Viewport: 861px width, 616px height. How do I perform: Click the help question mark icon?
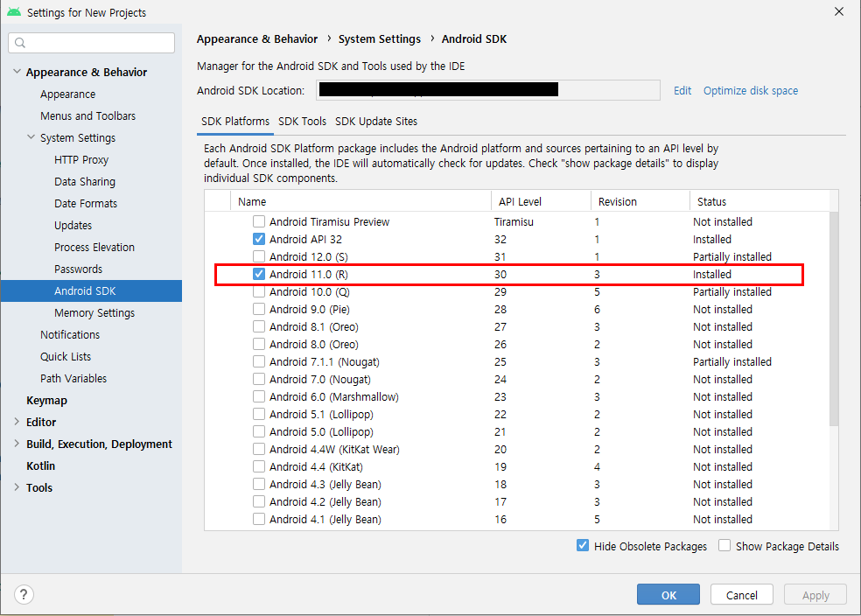click(24, 595)
